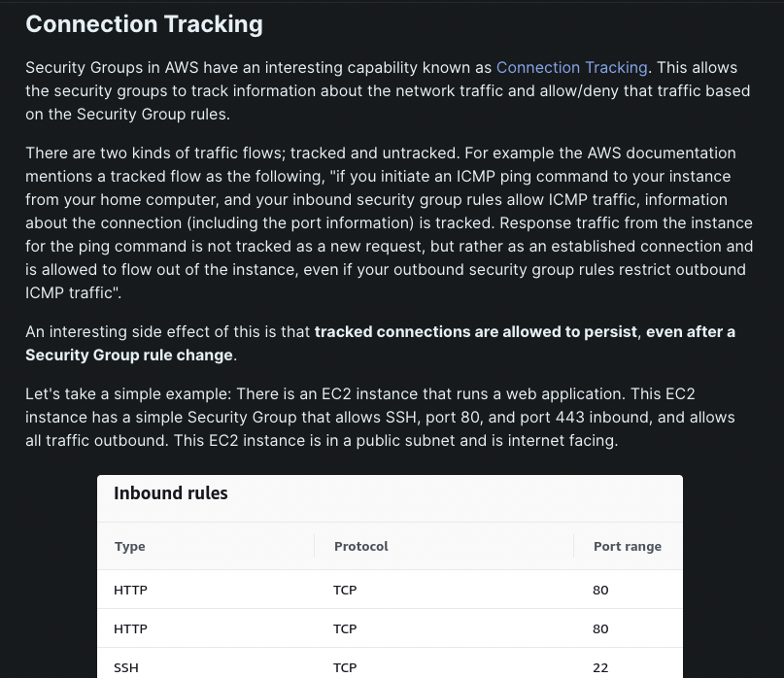
Task: Click the Inbound rules table title
Action: 171,493
